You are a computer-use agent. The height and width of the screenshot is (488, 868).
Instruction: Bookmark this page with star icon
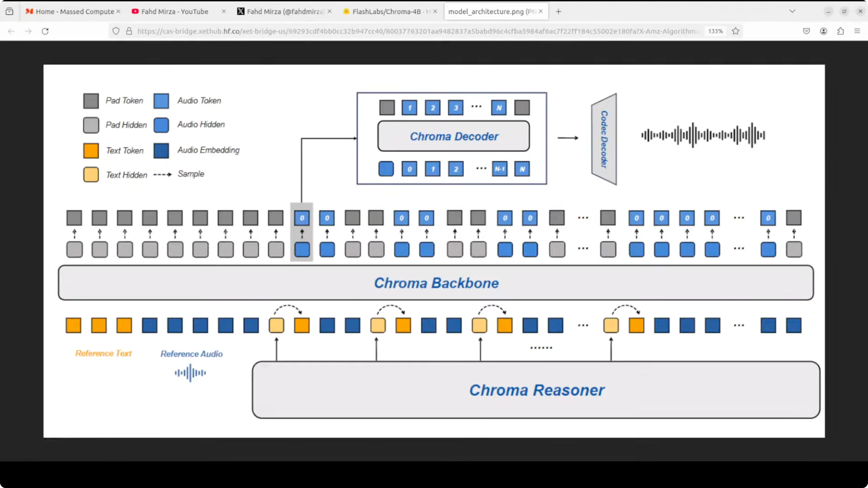tap(736, 31)
